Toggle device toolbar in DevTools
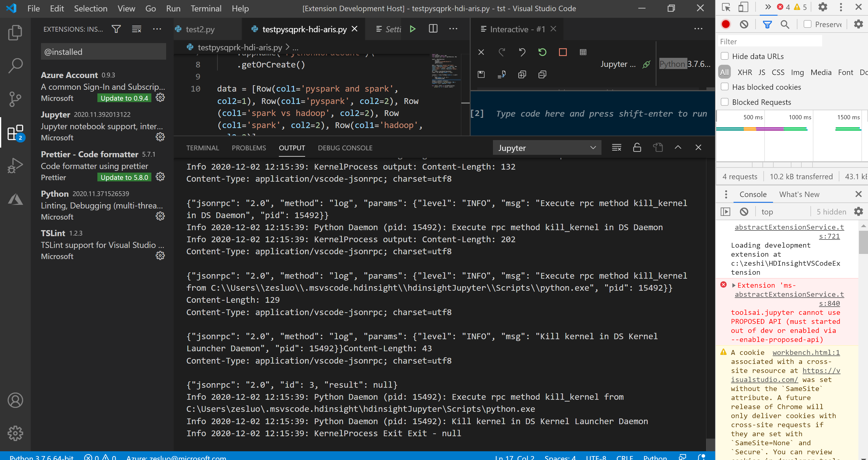Viewport: 868px width, 460px height. 744,7
